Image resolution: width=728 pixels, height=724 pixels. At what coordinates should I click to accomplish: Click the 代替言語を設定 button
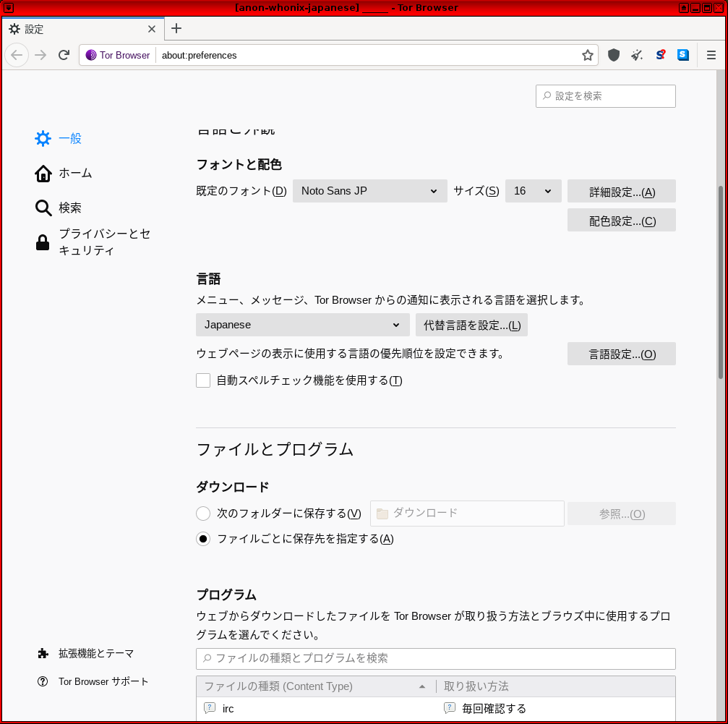(x=471, y=325)
